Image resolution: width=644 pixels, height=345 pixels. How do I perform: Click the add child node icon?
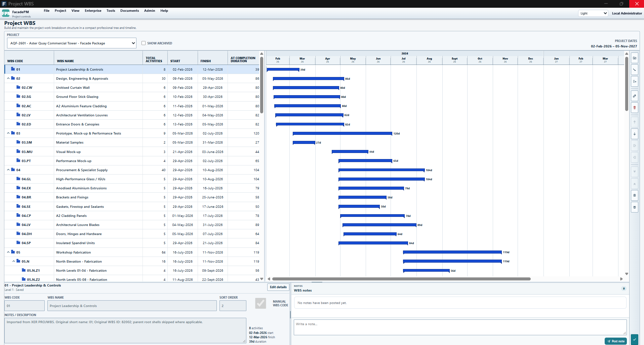(x=635, y=70)
